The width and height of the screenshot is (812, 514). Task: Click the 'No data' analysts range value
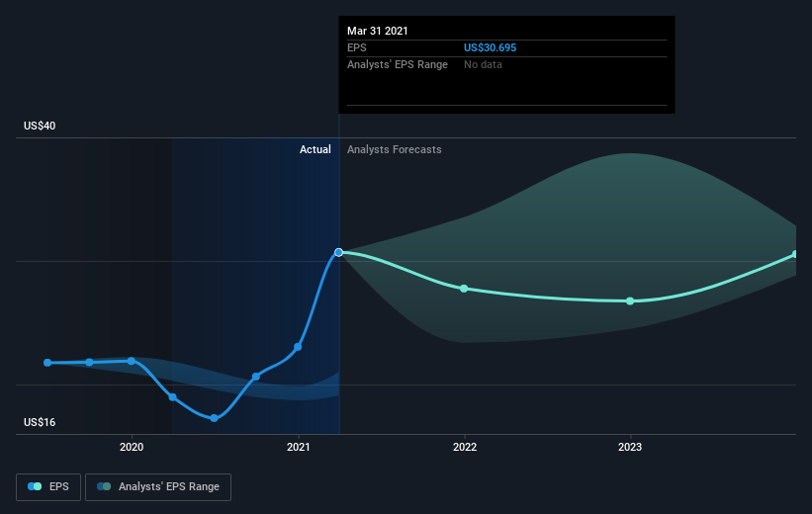tap(483, 64)
